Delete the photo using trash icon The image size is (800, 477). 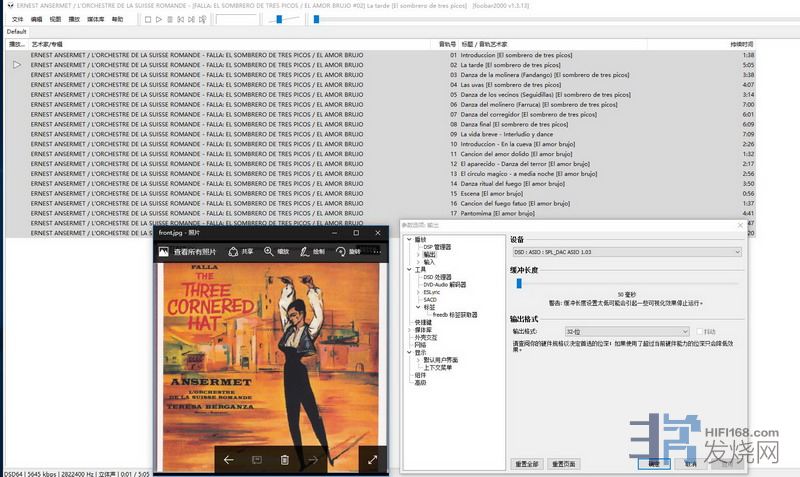284,459
